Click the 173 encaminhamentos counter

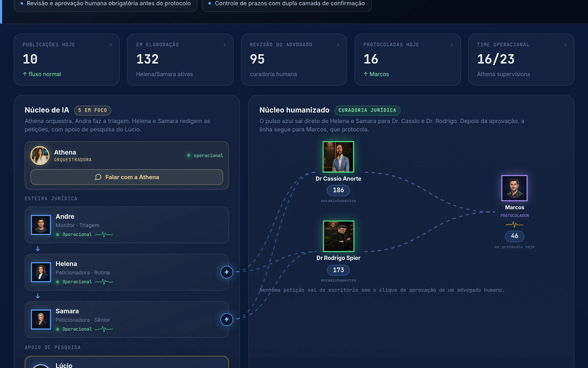(338, 270)
